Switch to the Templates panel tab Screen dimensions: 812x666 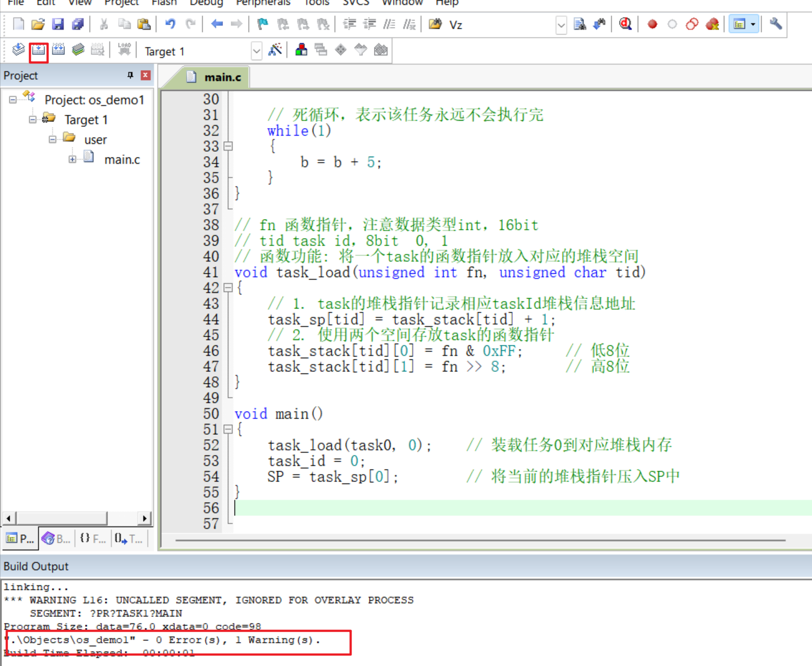[x=129, y=539]
